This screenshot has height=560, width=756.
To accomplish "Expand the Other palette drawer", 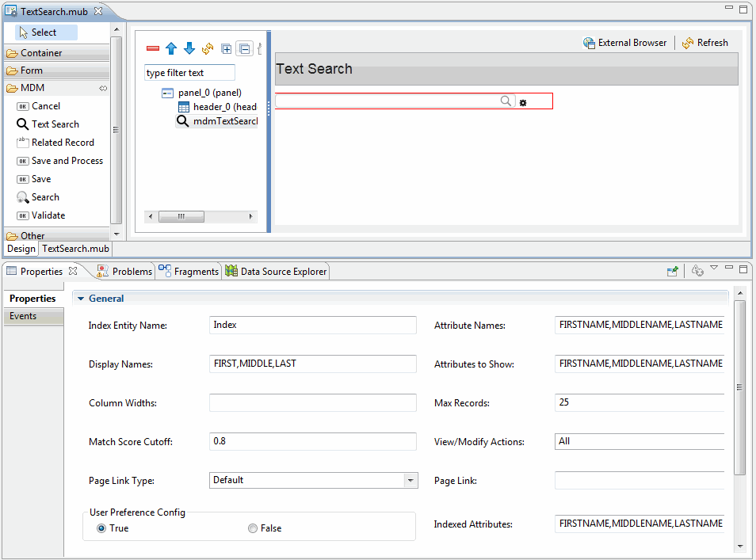I will [x=57, y=235].
